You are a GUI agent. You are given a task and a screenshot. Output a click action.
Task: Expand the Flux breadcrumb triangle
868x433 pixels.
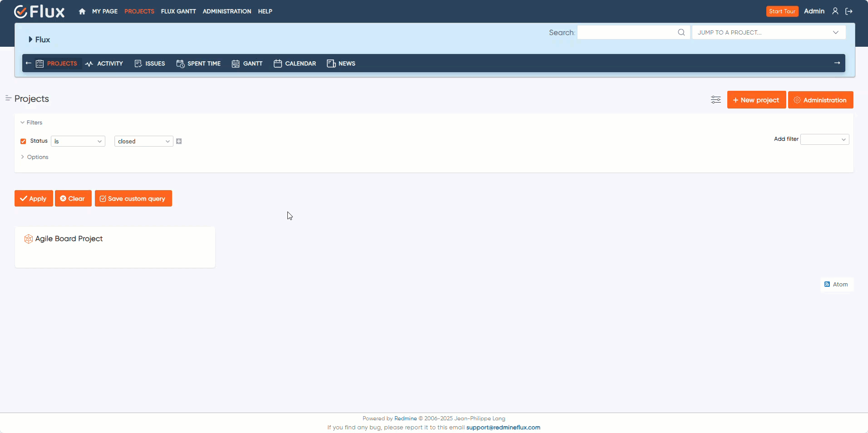coord(30,39)
